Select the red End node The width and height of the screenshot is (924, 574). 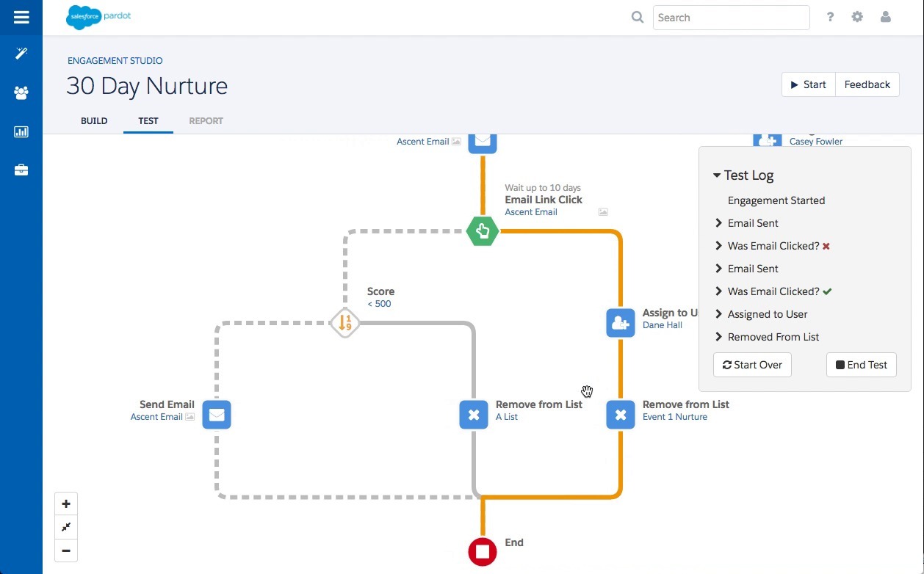pos(483,551)
